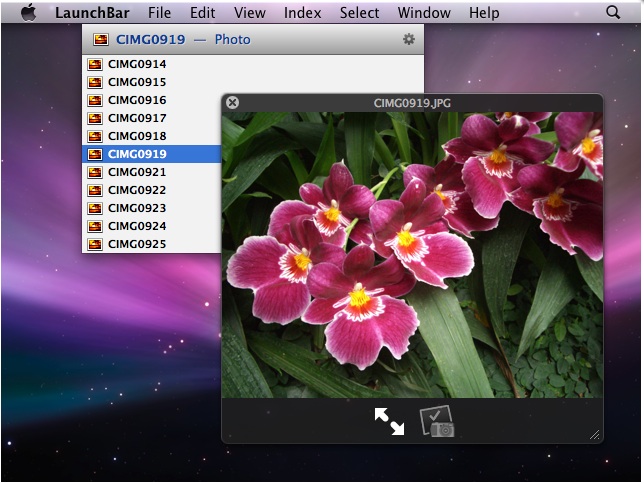Select CIMG0916 in the photo list
The height and width of the screenshot is (483, 644).
coord(137,100)
